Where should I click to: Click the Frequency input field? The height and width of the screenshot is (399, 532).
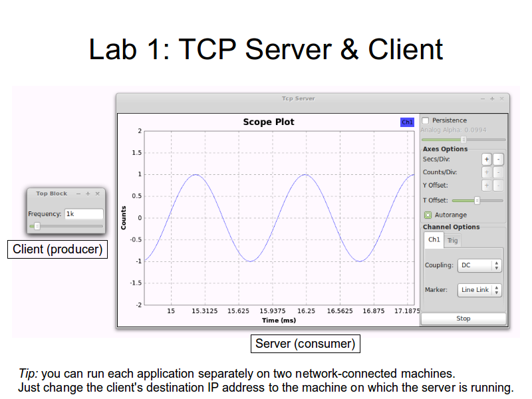83,214
